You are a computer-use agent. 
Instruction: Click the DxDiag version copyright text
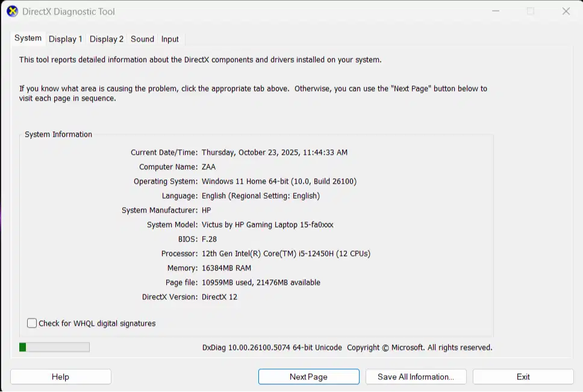[347, 347]
